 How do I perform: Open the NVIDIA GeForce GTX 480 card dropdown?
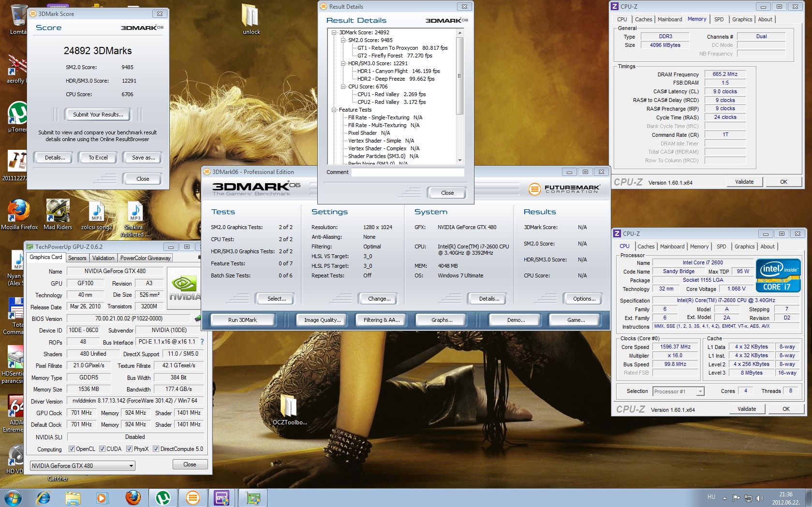click(x=82, y=466)
